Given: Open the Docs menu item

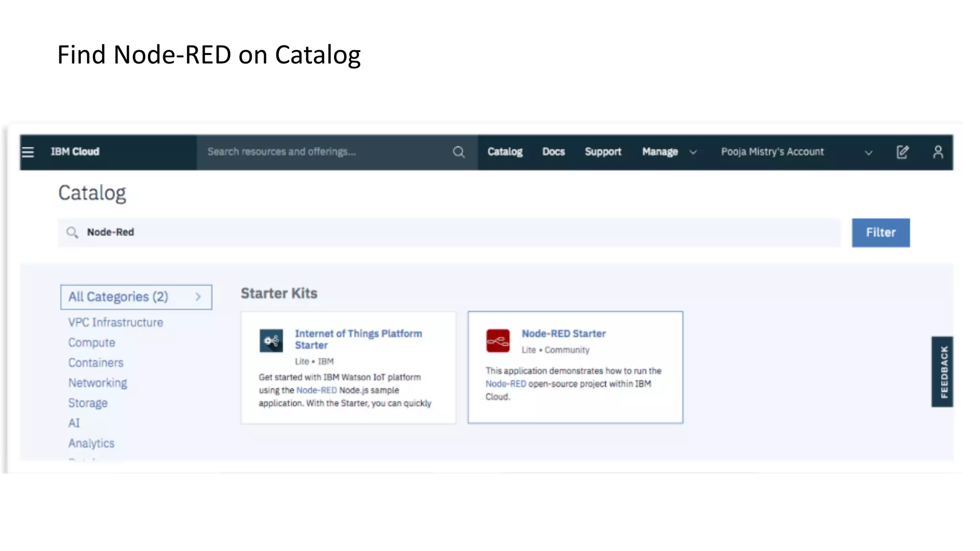Looking at the screenshot, I should [x=553, y=152].
